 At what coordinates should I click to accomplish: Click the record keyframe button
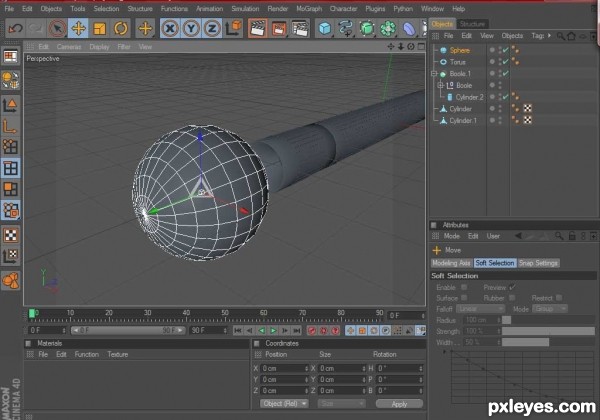(312, 330)
